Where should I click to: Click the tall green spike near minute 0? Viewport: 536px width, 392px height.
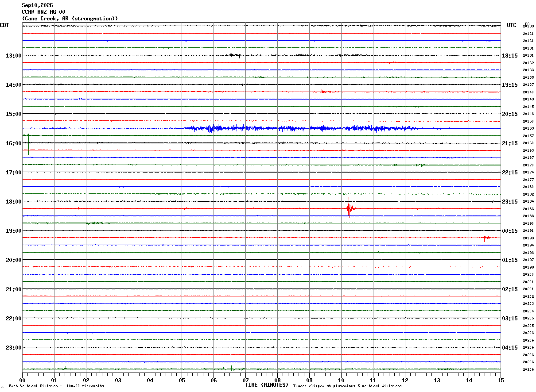click(28, 144)
